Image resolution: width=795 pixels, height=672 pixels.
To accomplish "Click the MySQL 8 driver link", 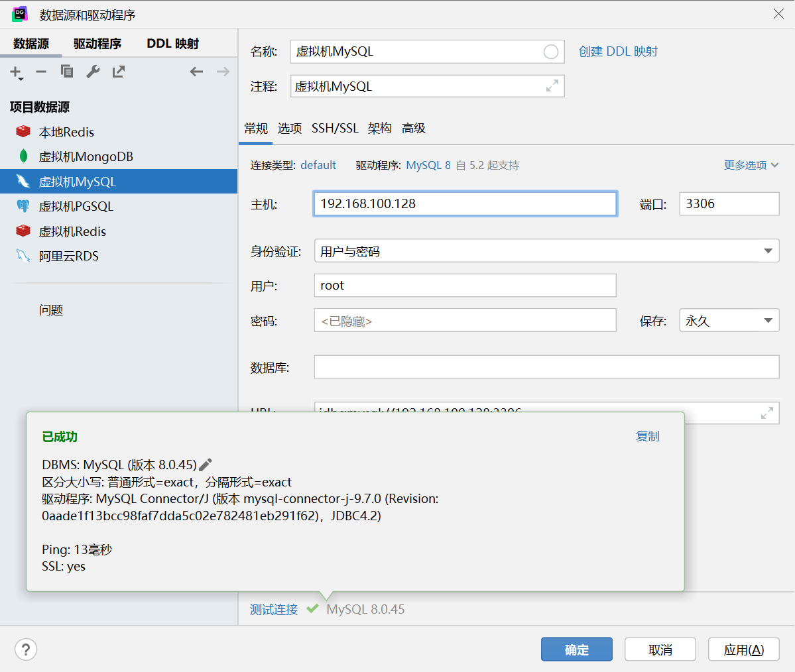I will [x=428, y=165].
